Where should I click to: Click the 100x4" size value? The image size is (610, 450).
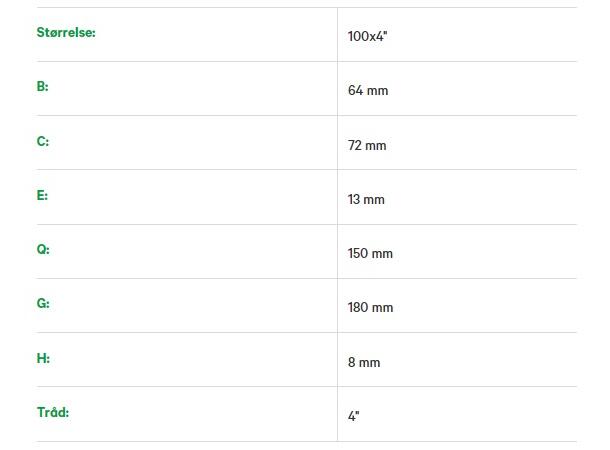tap(368, 36)
